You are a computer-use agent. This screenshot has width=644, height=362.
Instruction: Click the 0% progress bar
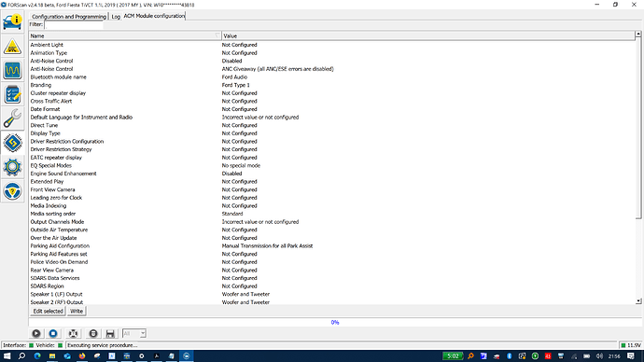point(335,322)
